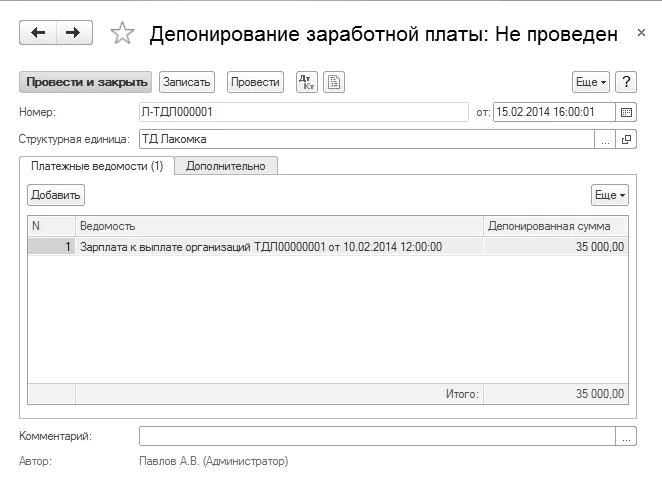Go back with the left arrow button

coord(38,32)
